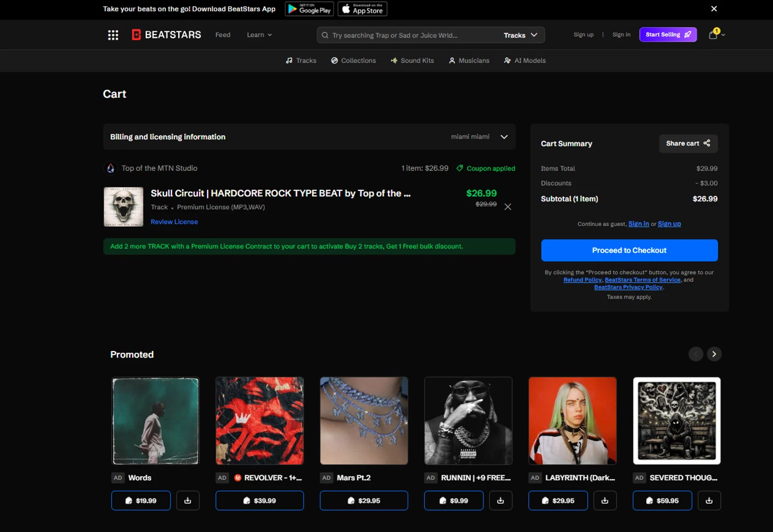
Task: Remove Skull Circuit track from cart
Action: (x=508, y=207)
